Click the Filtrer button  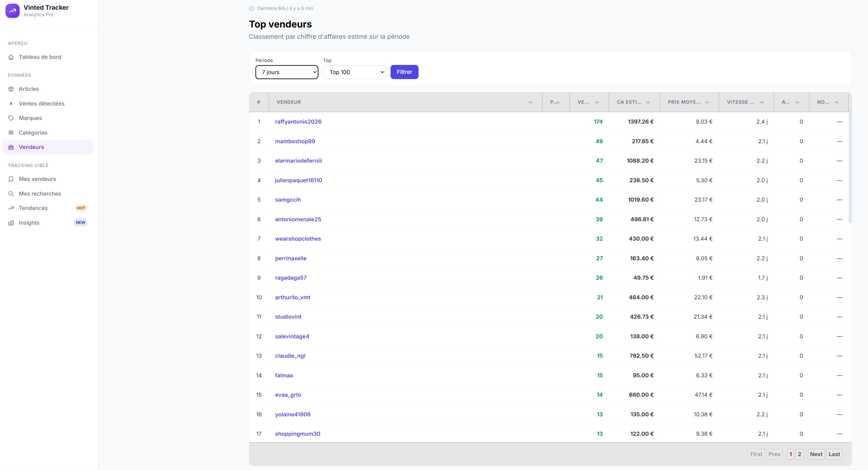point(404,72)
